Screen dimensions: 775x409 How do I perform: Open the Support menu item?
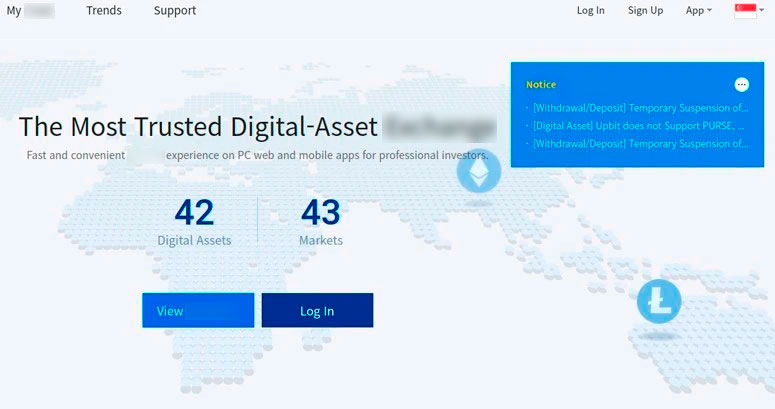pos(175,11)
